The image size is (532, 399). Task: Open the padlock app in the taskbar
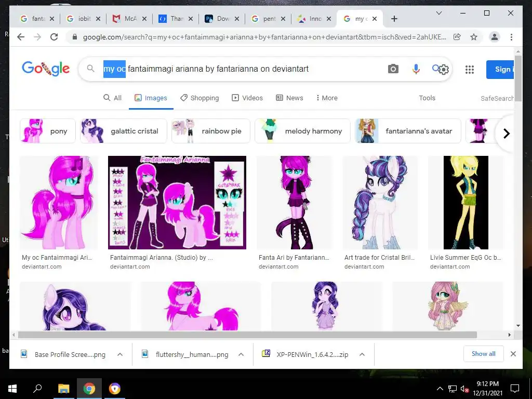[115, 389]
